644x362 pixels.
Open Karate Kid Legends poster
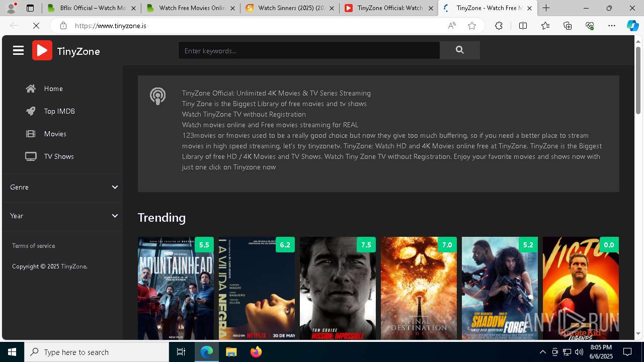click(x=581, y=289)
